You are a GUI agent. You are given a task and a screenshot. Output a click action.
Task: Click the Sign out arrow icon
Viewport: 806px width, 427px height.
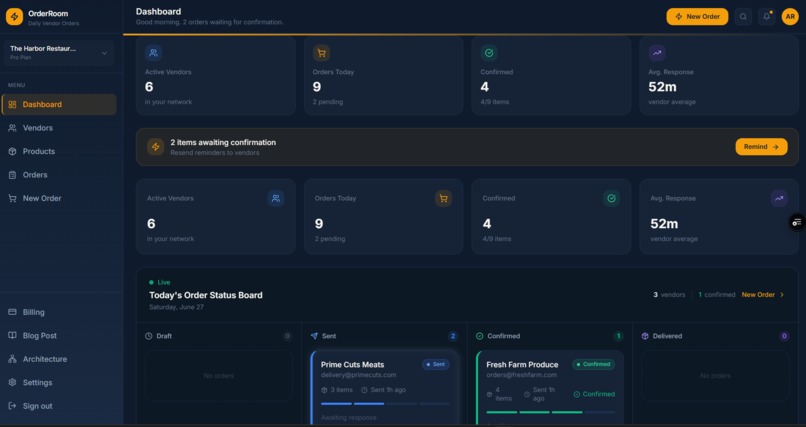(12, 406)
